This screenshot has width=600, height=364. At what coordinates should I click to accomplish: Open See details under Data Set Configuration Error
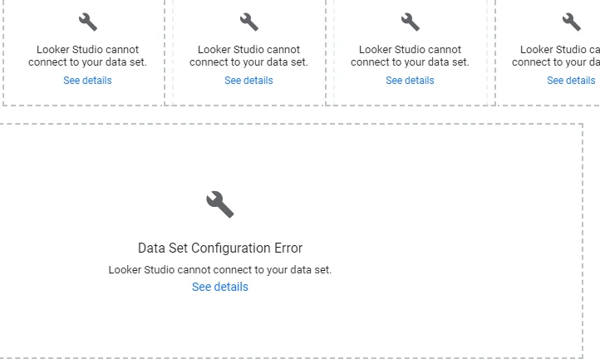coord(219,287)
